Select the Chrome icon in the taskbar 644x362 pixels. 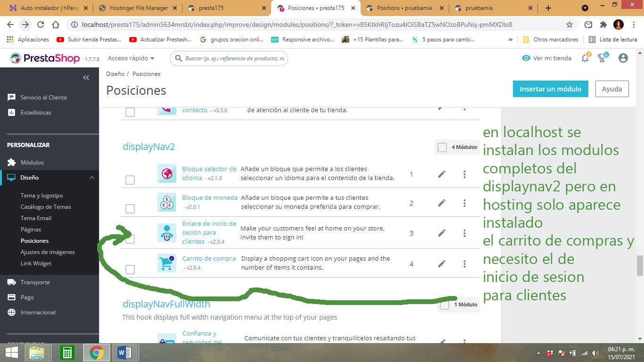(x=96, y=353)
